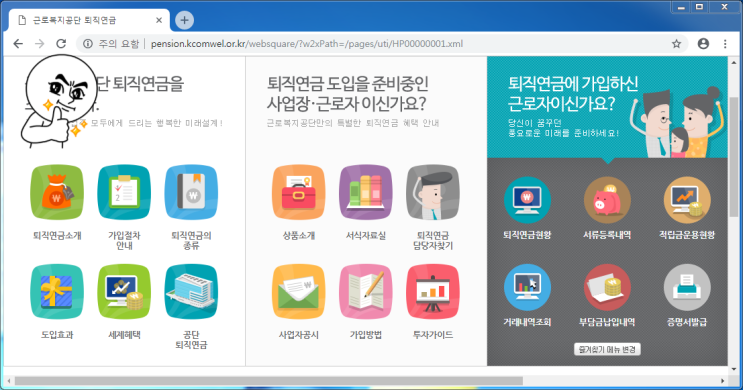Click the vertical scrollbar thumb

point(734,157)
